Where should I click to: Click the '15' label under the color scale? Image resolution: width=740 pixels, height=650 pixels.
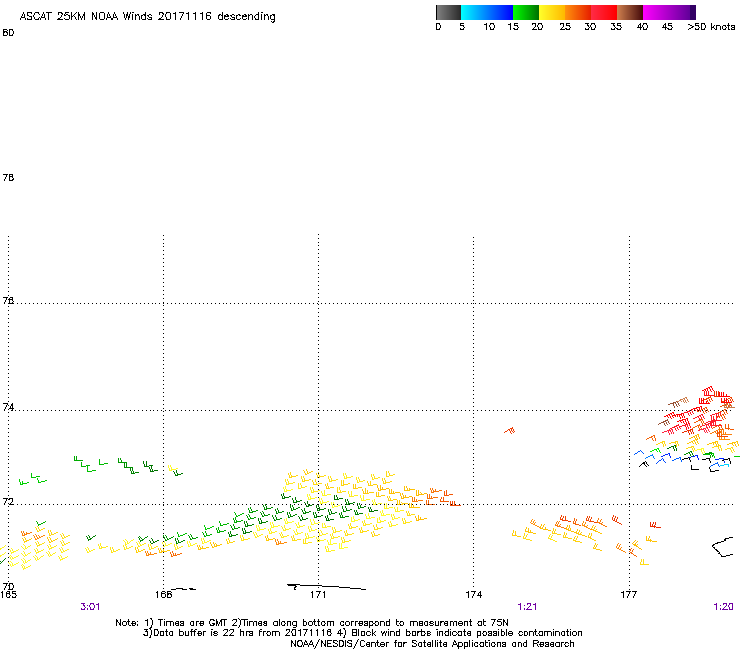pyautogui.click(x=513, y=27)
